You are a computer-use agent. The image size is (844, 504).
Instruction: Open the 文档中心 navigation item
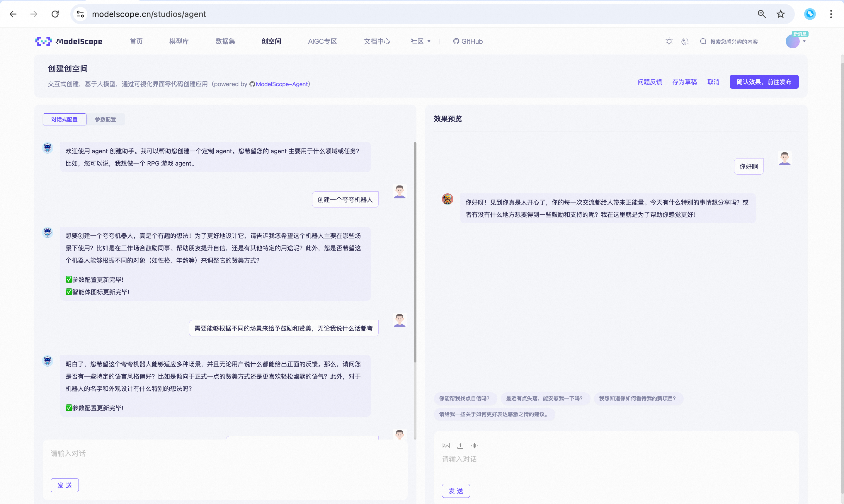pyautogui.click(x=377, y=41)
